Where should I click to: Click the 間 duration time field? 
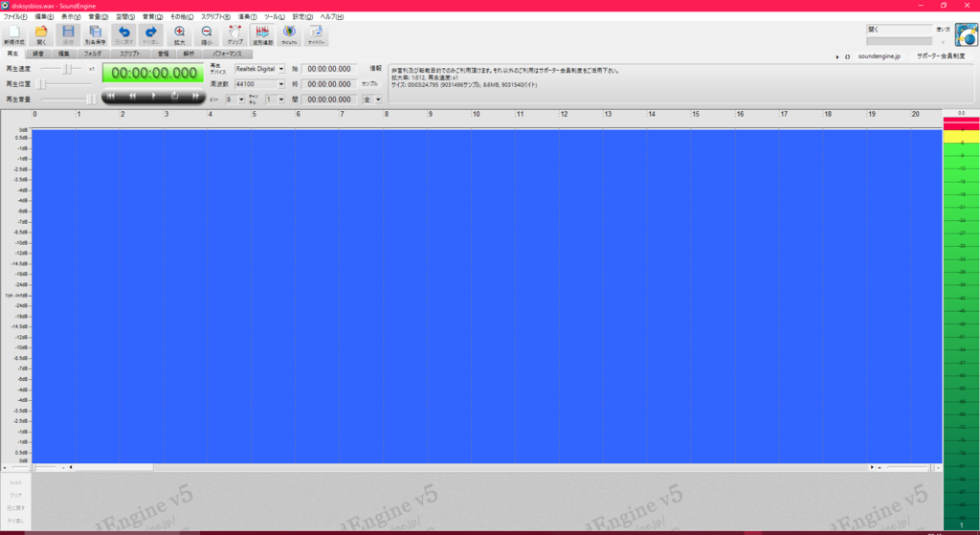[329, 100]
